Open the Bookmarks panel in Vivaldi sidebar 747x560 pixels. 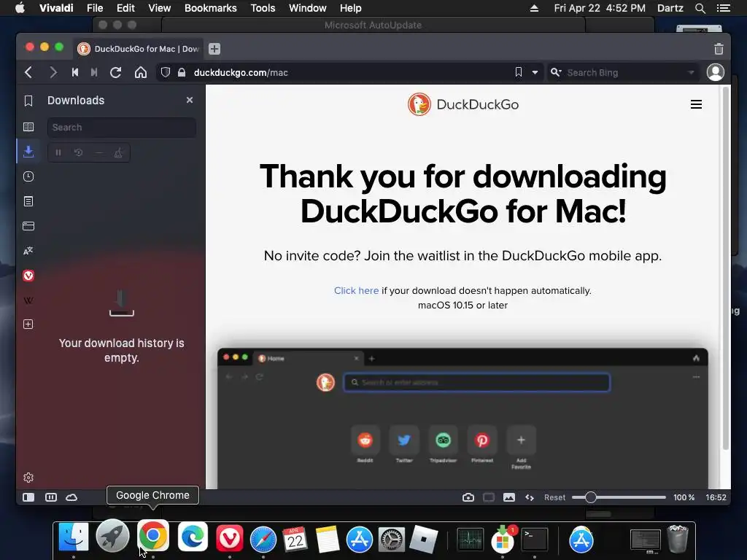coord(28,101)
